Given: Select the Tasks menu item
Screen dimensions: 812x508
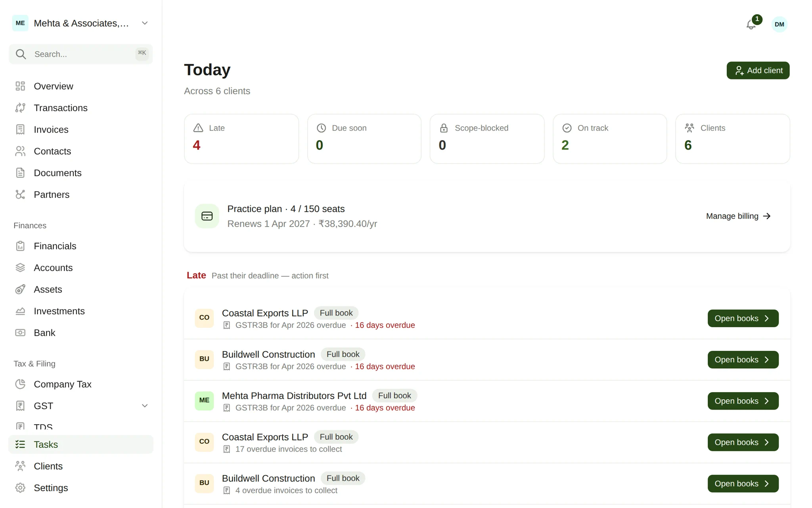Looking at the screenshot, I should tap(81, 444).
